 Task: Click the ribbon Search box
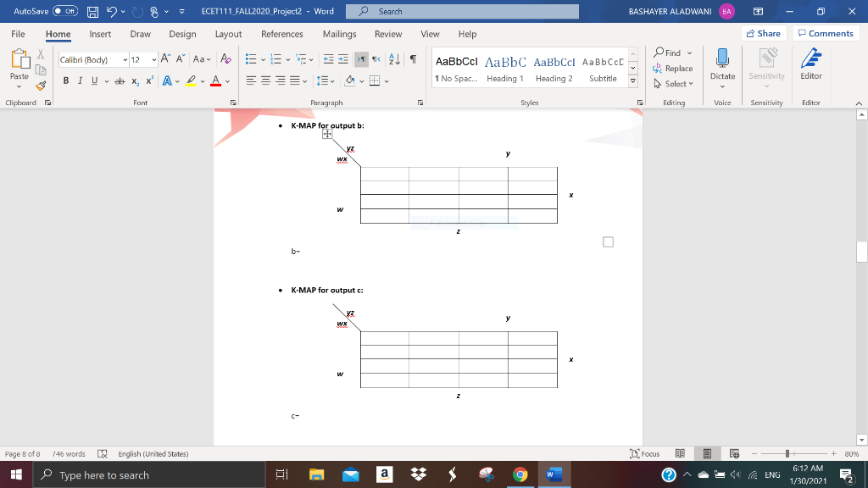(462, 12)
